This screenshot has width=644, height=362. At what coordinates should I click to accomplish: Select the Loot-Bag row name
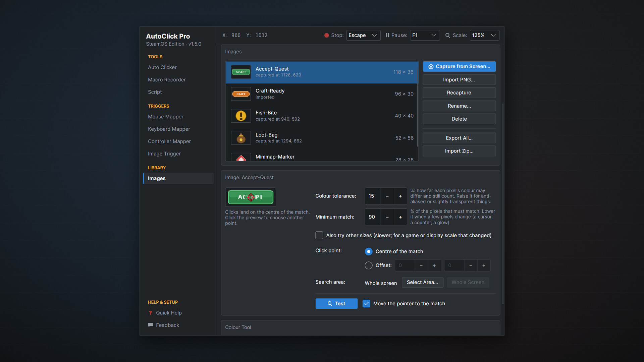pos(267,135)
